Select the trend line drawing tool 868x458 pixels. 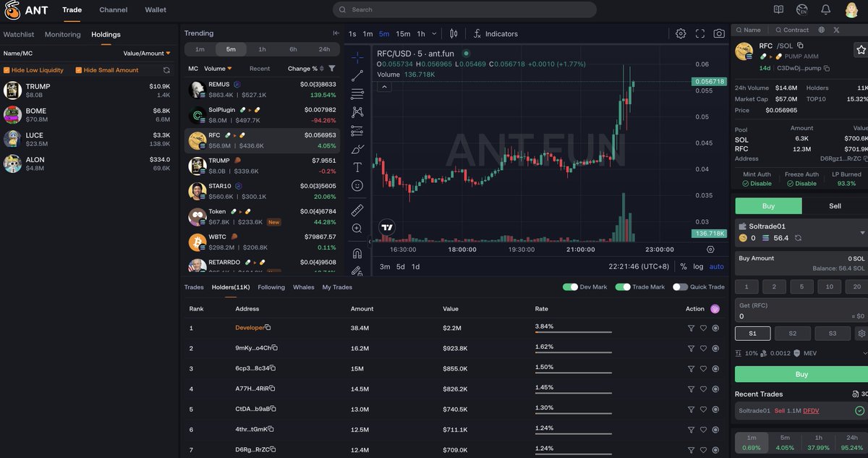356,74
